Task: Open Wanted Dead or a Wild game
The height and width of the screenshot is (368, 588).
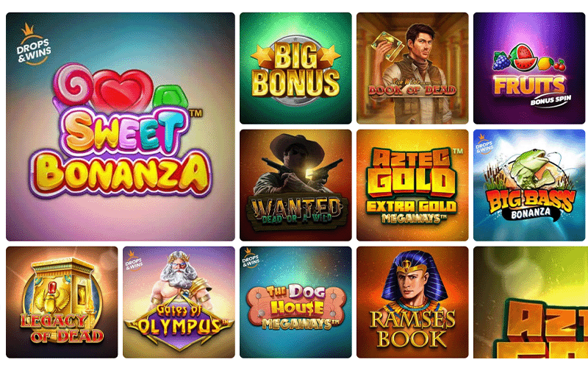Action: tap(295, 185)
